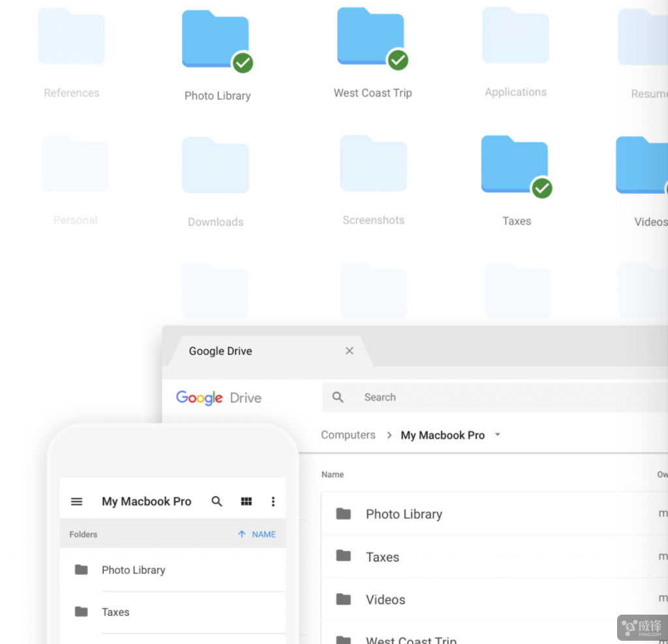Click the Google Drive logo
The width and height of the screenshot is (668, 644).
click(x=219, y=398)
